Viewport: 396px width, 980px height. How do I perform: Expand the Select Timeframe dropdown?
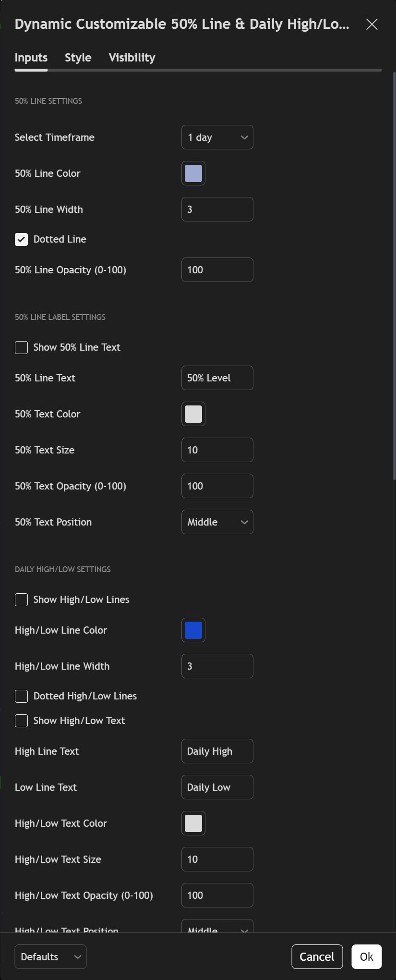pyautogui.click(x=217, y=137)
